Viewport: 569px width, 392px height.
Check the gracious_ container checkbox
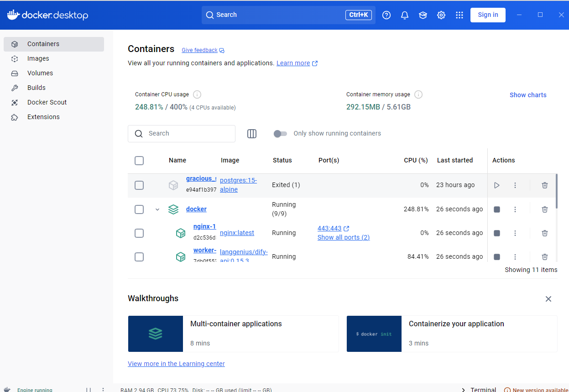point(139,185)
